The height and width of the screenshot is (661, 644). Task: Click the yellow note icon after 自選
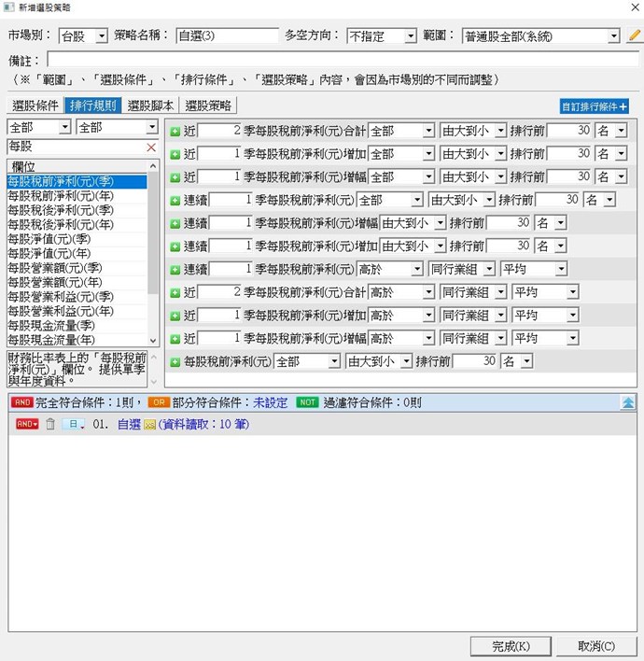click(148, 424)
